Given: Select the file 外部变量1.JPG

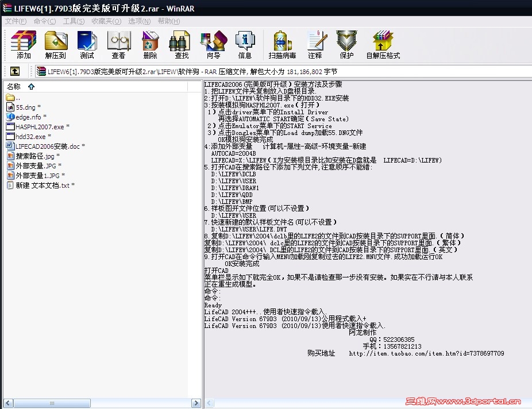Looking at the screenshot, I should click(x=36, y=175).
